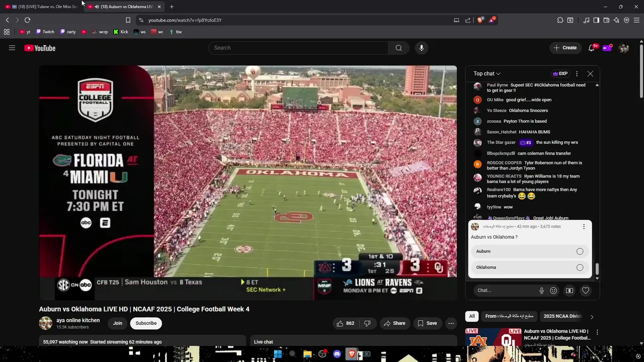Open Brave Rewards triangle icon

(x=492, y=20)
